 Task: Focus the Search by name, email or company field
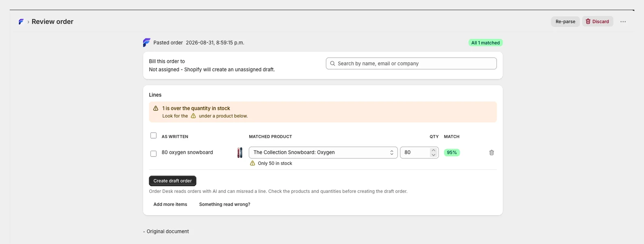[411, 64]
